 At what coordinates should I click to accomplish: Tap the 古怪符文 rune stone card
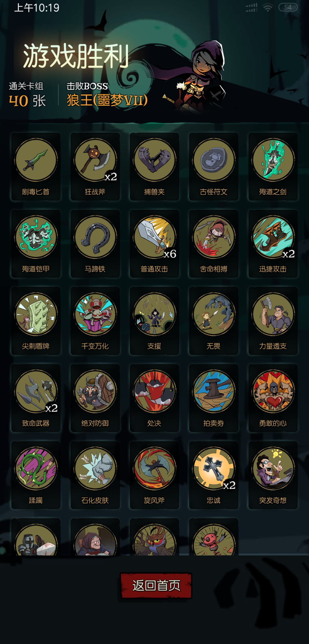(x=214, y=166)
